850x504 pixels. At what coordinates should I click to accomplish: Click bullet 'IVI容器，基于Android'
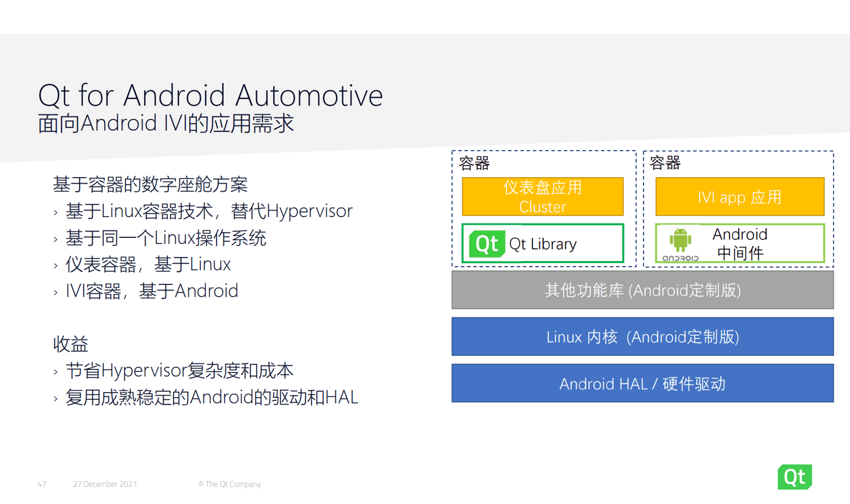click(152, 291)
